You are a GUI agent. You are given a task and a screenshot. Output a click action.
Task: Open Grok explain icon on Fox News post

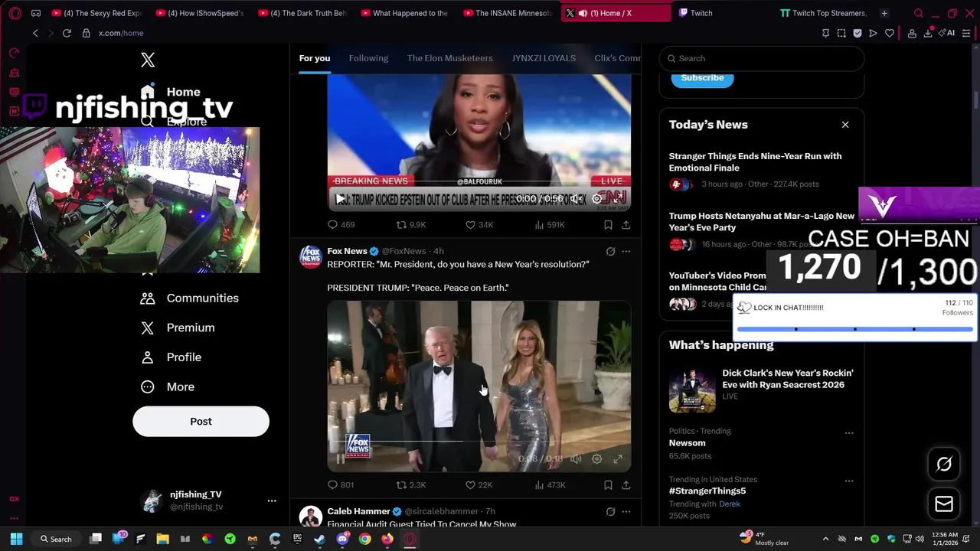[610, 251]
